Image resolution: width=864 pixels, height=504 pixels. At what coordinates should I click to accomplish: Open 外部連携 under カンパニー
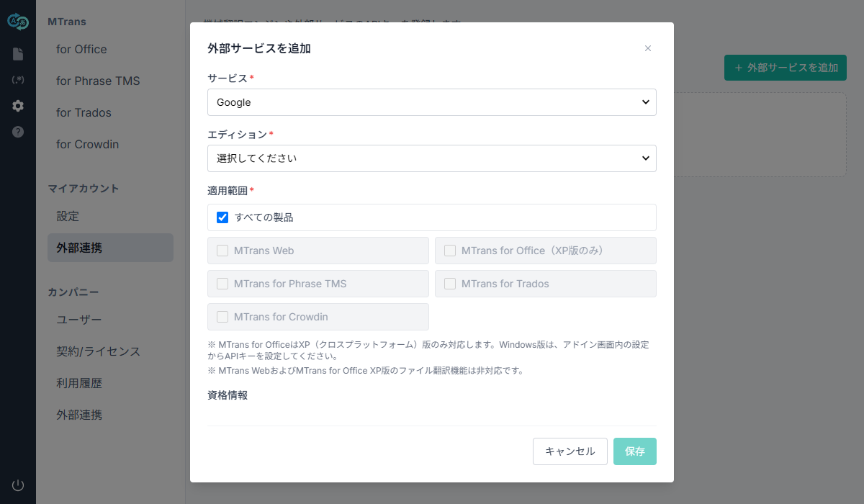pos(110,415)
